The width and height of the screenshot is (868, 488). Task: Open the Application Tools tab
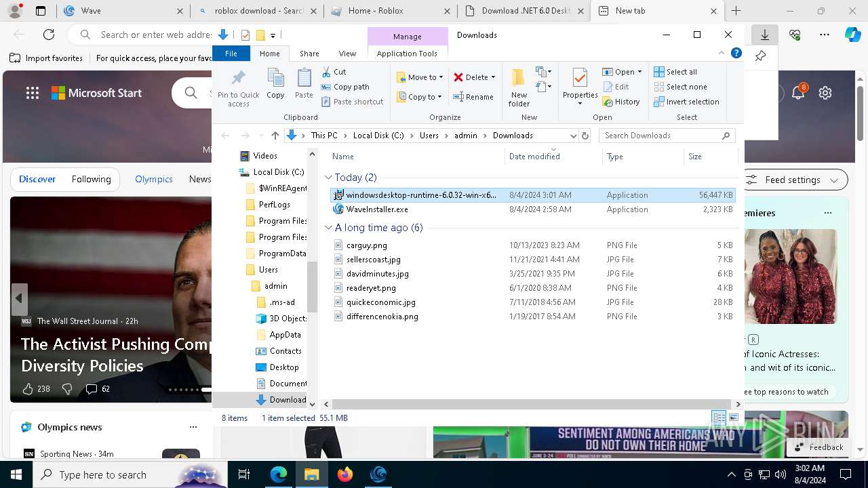407,54
